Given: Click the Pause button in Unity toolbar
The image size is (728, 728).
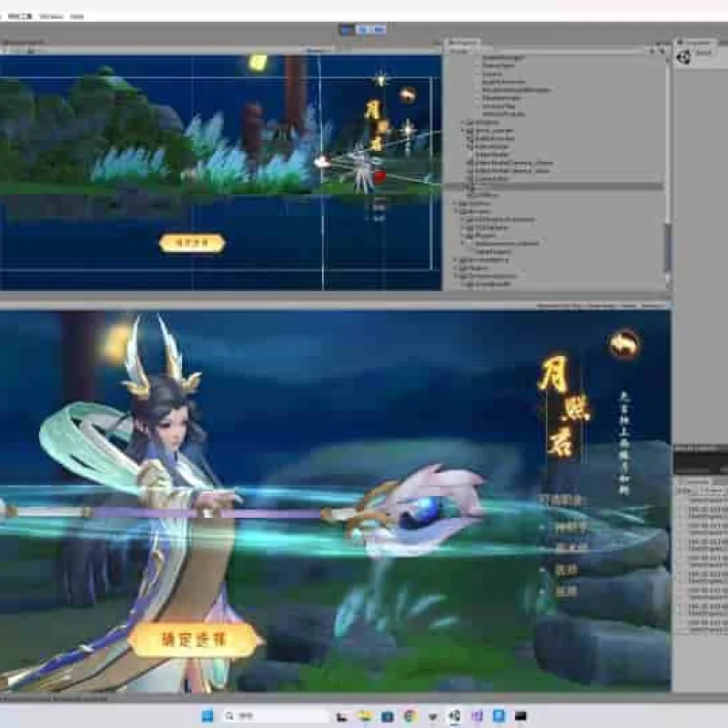Looking at the screenshot, I should click(363, 30).
